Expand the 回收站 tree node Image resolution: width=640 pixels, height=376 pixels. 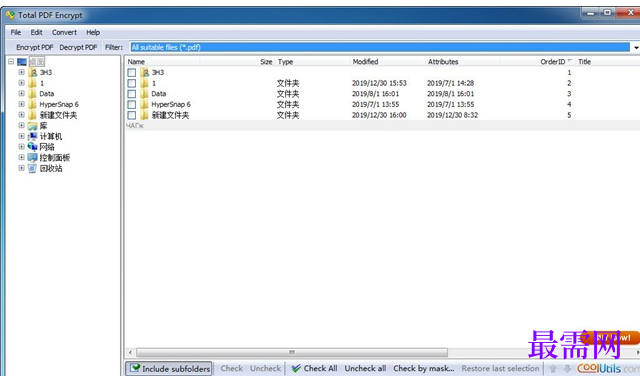[x=22, y=168]
